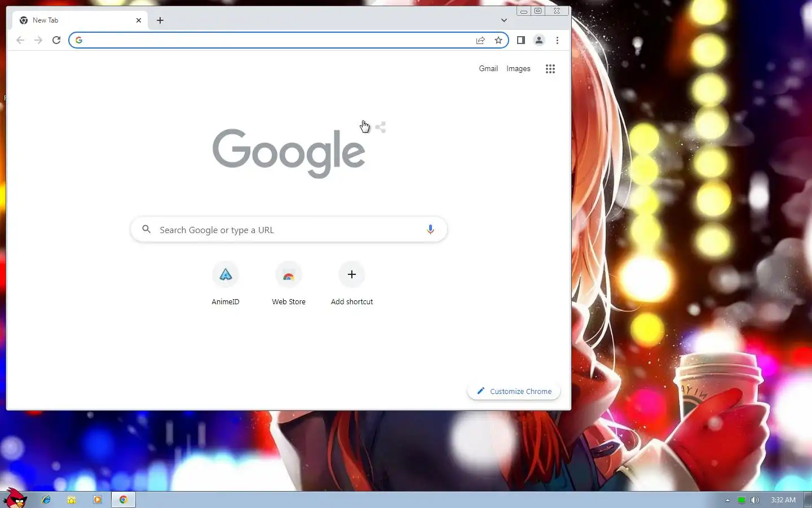
Task: Open the Gmail link
Action: pos(488,69)
